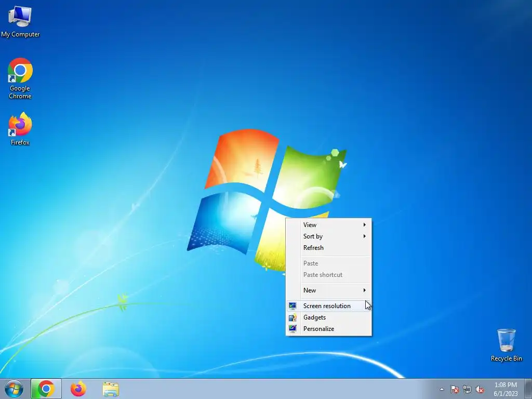Viewport: 532px width, 399px height.
Task: Launch Firefox from the taskbar
Action: (x=78, y=389)
